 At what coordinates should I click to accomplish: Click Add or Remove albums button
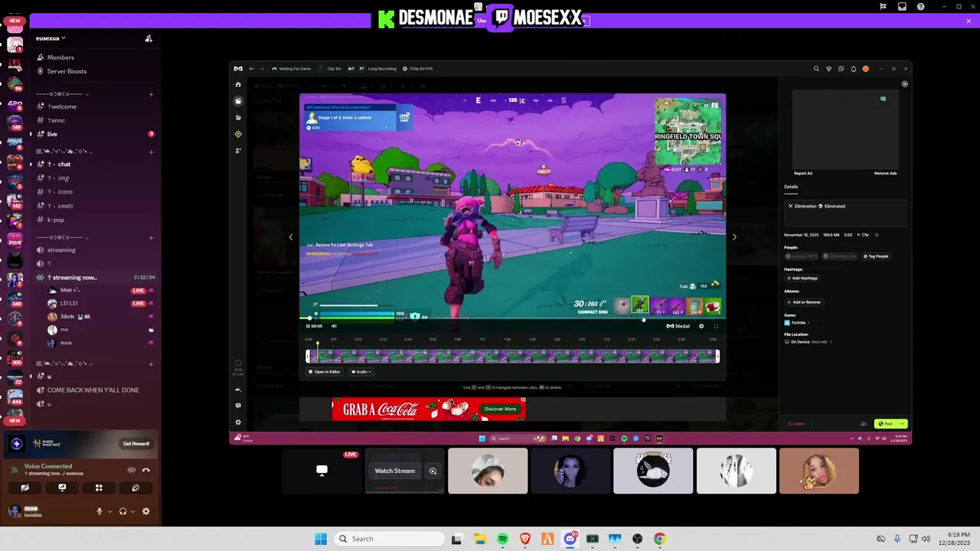(804, 302)
